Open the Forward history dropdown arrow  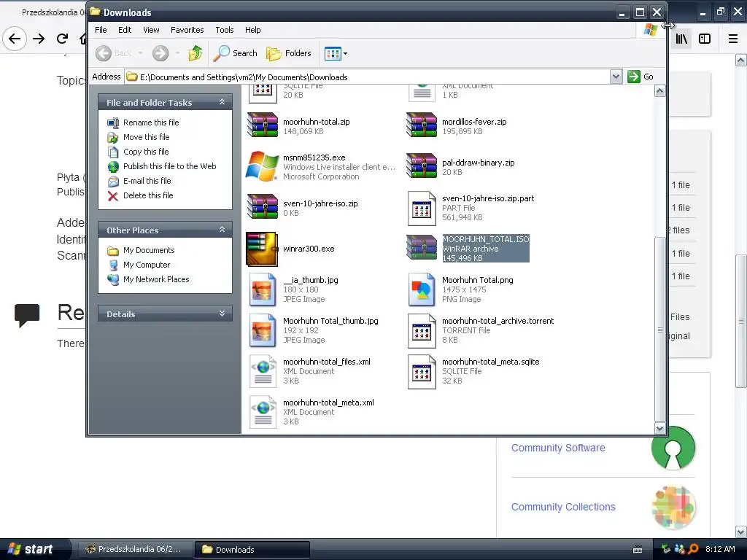pyautogui.click(x=177, y=53)
